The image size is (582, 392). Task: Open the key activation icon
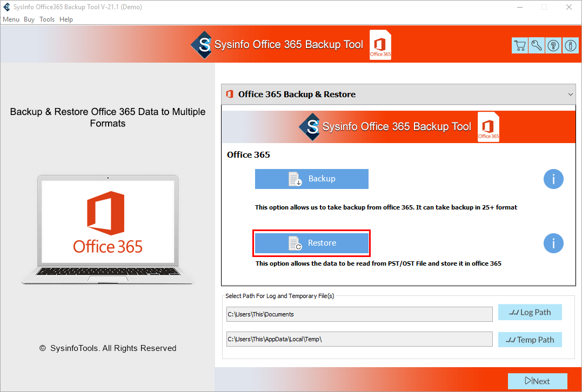coord(537,45)
